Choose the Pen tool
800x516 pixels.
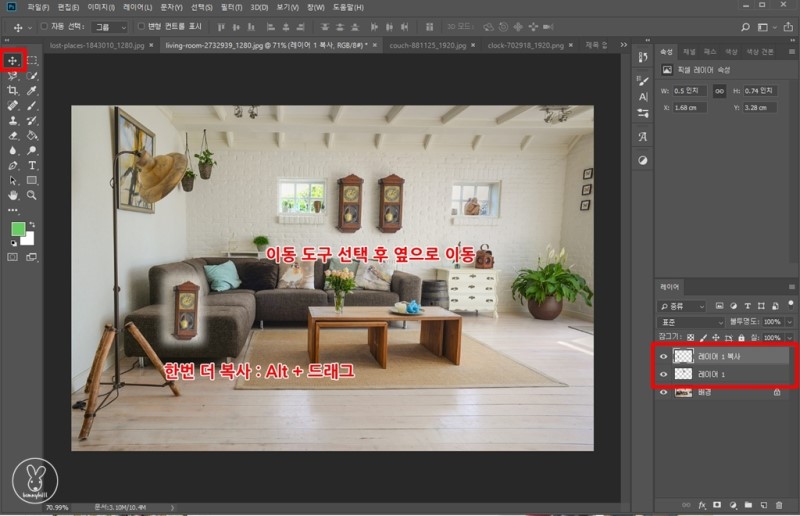pos(13,165)
